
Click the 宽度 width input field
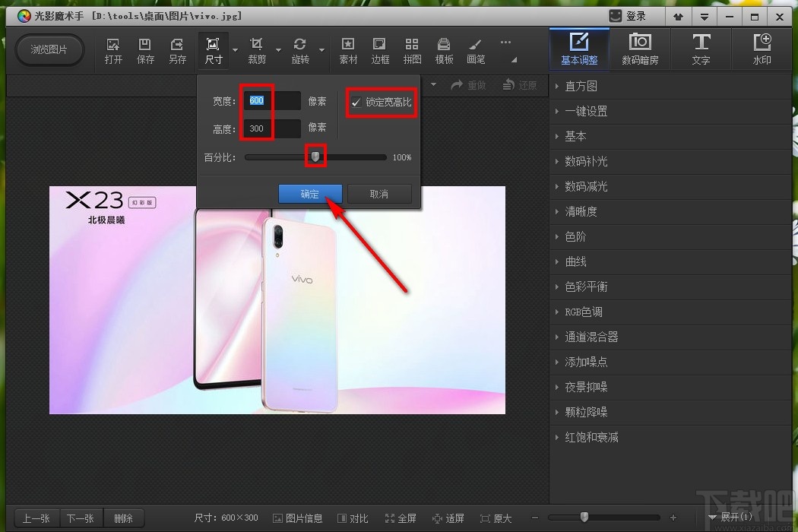point(272,101)
